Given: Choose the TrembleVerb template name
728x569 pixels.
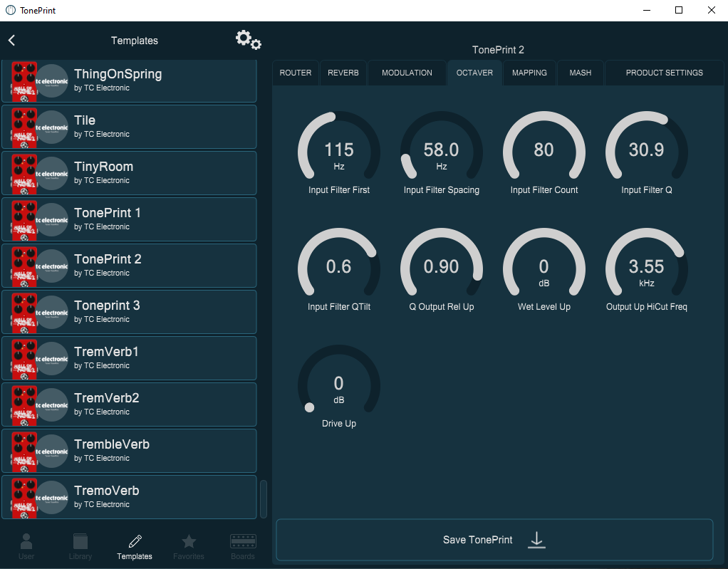Looking at the screenshot, I should pos(112,444).
